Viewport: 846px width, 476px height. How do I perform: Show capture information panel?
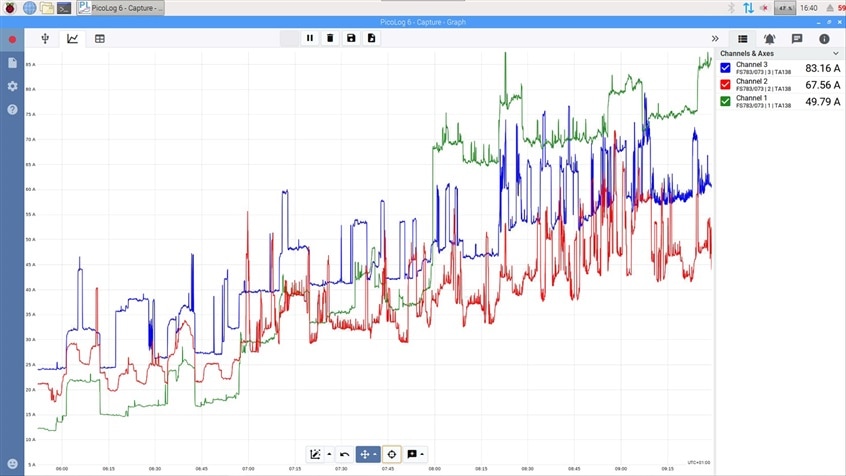(x=824, y=38)
